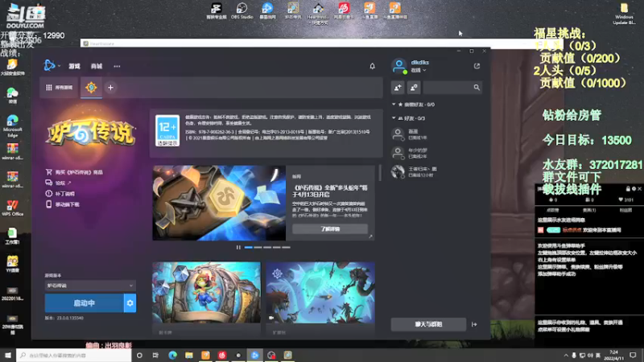Select the first carousel indicator dash
Viewport: 644px width, 362px height.
(x=249, y=248)
